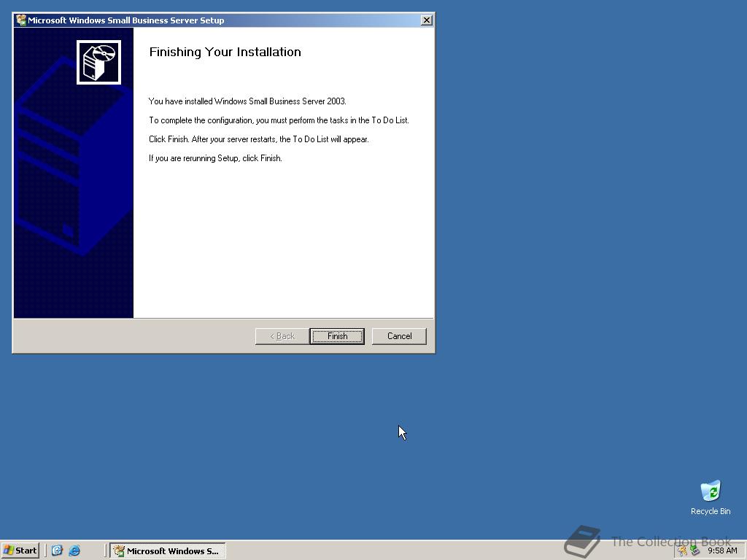Cancel the Small Business Server setup

399,336
